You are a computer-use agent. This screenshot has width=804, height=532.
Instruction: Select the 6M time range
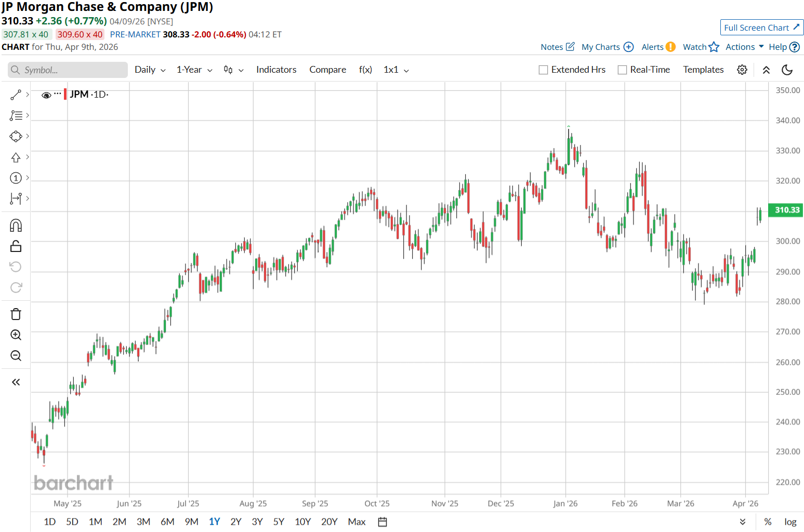[x=167, y=522]
